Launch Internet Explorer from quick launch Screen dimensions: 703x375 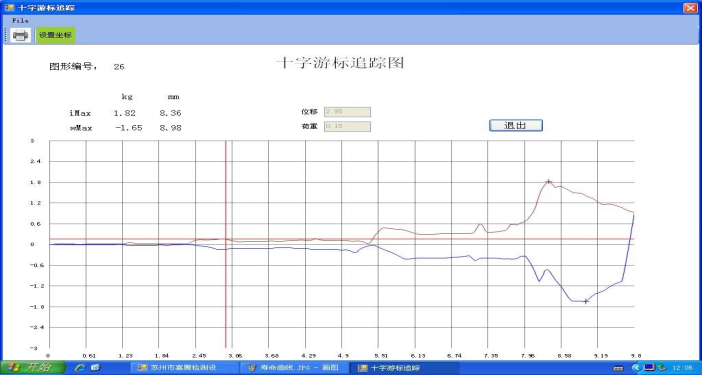pyautogui.click(x=81, y=368)
